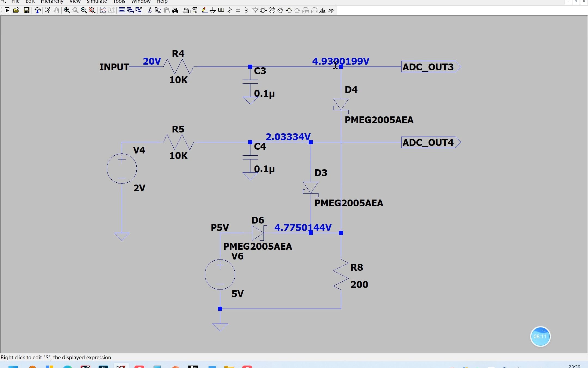Open the View menu
This screenshot has height=368, width=588.
pyautogui.click(x=75, y=2)
